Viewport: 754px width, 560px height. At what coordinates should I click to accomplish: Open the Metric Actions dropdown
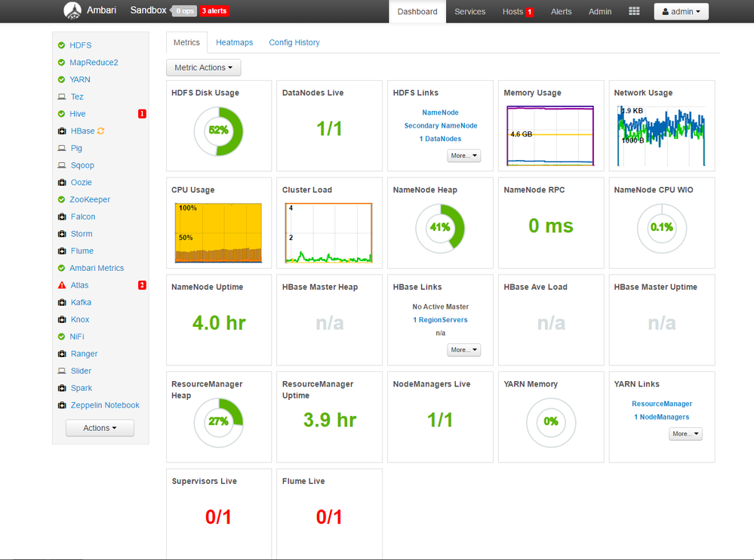[x=204, y=68]
